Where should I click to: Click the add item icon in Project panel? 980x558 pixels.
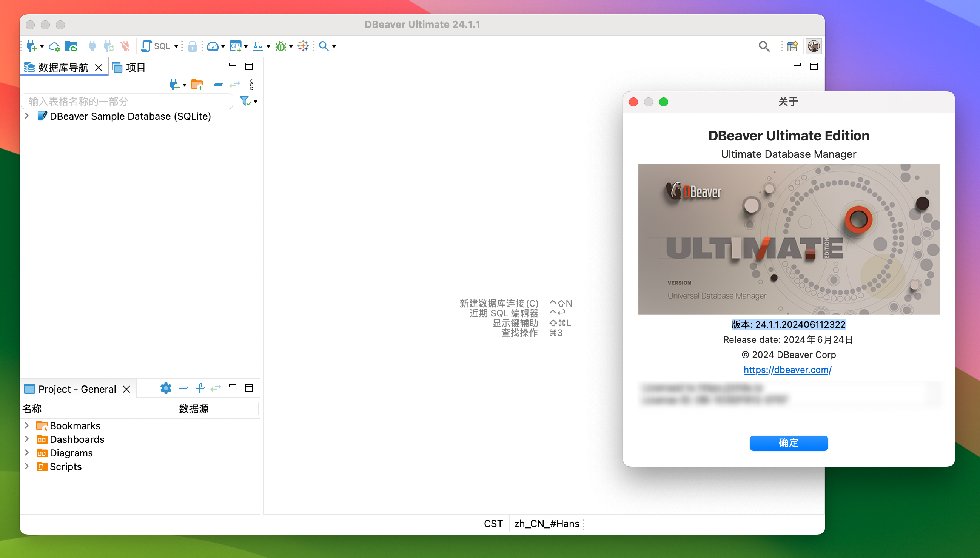coord(200,389)
